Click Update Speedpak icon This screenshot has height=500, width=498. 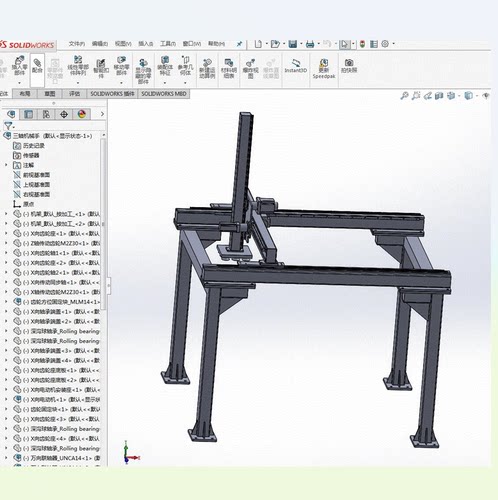point(324,68)
